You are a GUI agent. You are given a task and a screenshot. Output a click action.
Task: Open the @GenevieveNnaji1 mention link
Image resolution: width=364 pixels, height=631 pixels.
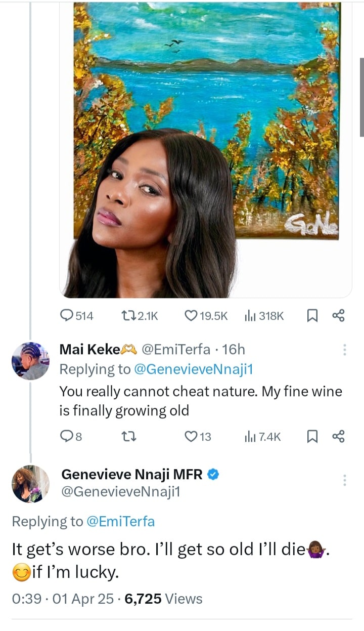pyautogui.click(x=193, y=369)
